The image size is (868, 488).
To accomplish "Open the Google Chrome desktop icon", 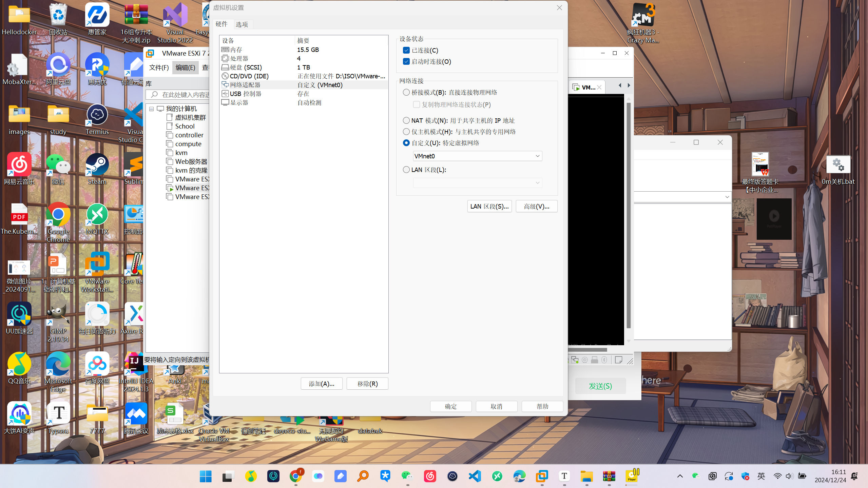I will (58, 222).
